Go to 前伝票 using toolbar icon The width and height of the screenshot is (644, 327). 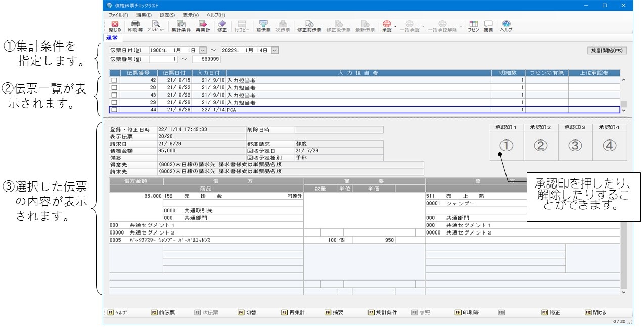[x=263, y=26]
